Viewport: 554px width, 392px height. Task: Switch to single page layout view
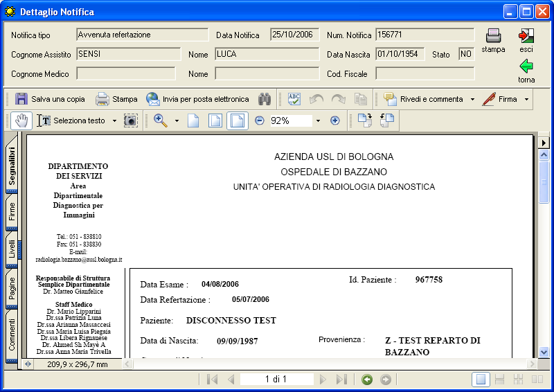(x=481, y=379)
